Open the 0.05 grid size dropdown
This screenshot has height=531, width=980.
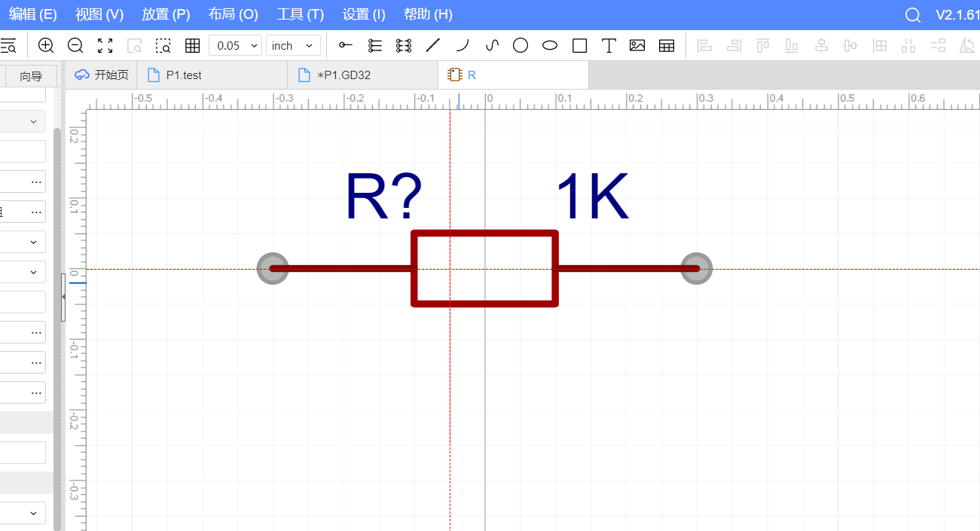point(235,45)
